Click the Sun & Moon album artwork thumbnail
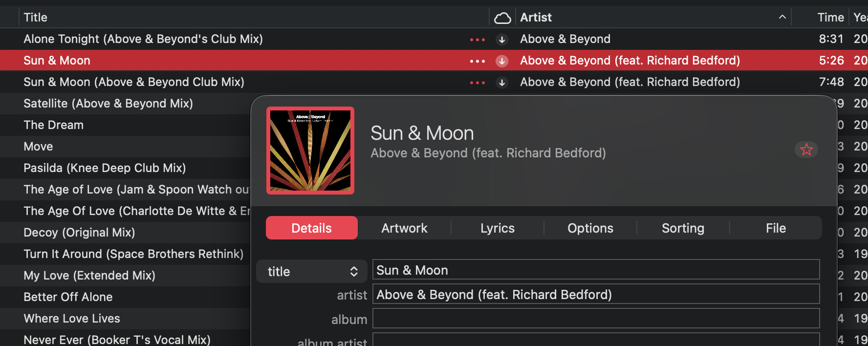The image size is (868, 346). pos(310,151)
